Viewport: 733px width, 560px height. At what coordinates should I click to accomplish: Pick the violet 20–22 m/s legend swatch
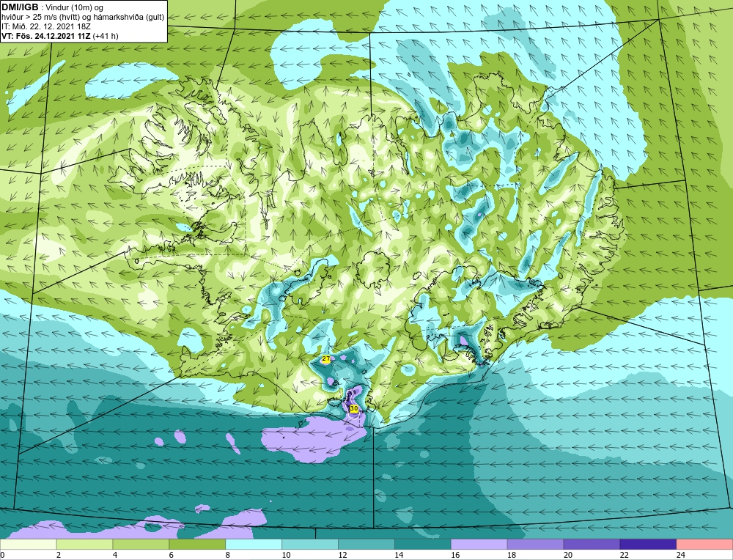tap(592, 545)
